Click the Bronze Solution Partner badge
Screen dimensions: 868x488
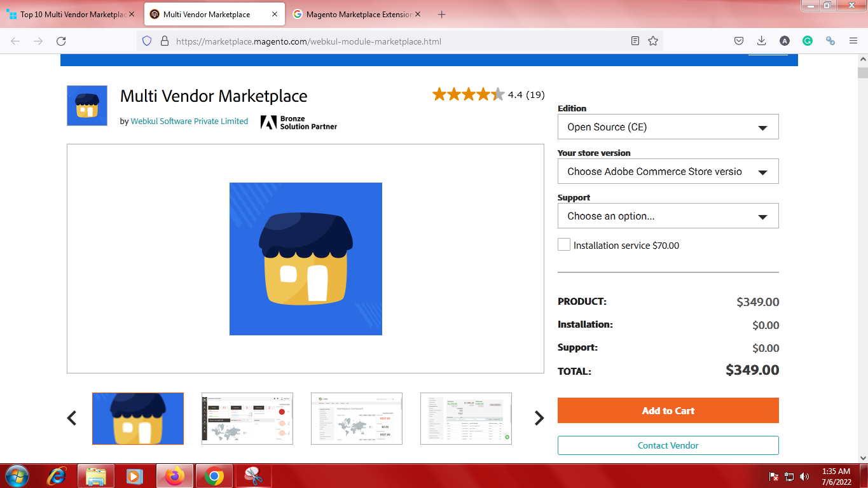point(299,122)
